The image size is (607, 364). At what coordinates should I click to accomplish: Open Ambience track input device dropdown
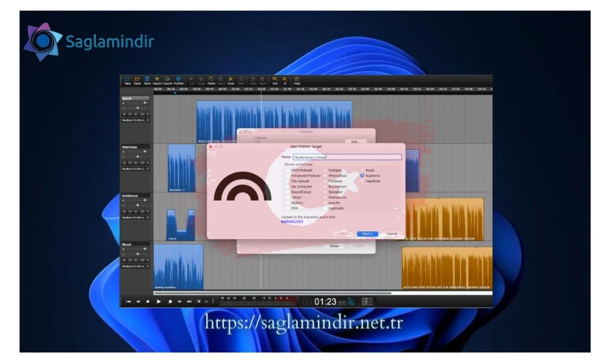tap(135, 218)
